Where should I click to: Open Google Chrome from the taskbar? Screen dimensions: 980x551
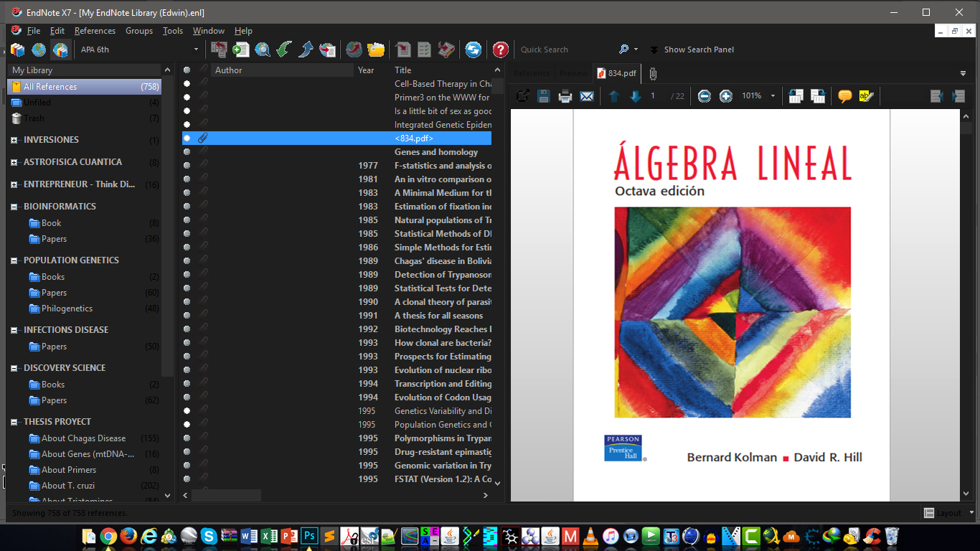108,536
